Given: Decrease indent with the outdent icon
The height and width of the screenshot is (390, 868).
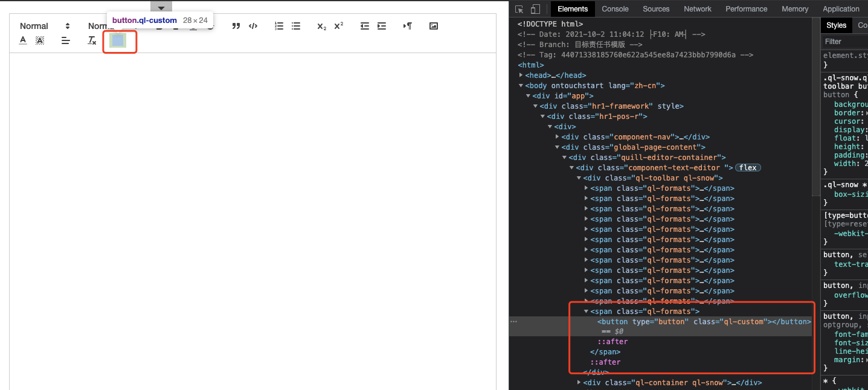Looking at the screenshot, I should coord(365,26).
